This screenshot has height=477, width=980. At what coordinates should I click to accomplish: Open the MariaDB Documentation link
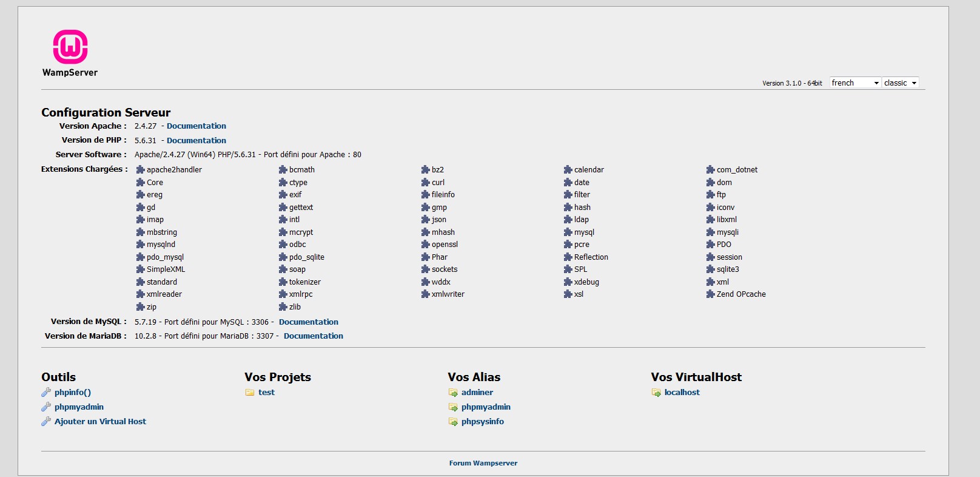pos(314,336)
